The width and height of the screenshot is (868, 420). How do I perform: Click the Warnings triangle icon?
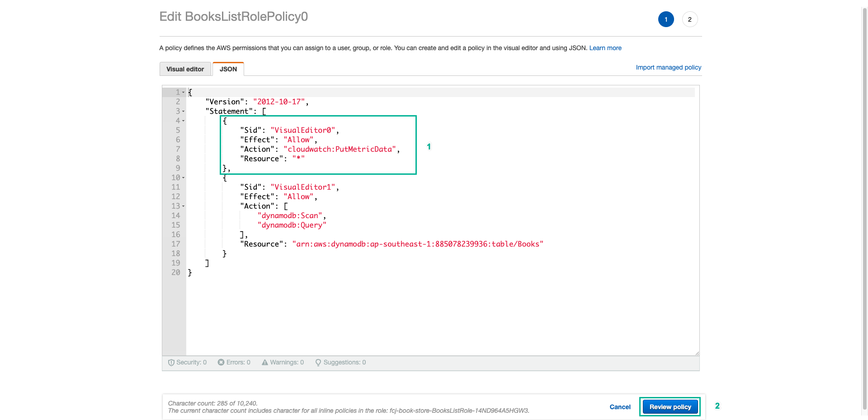coord(265,362)
